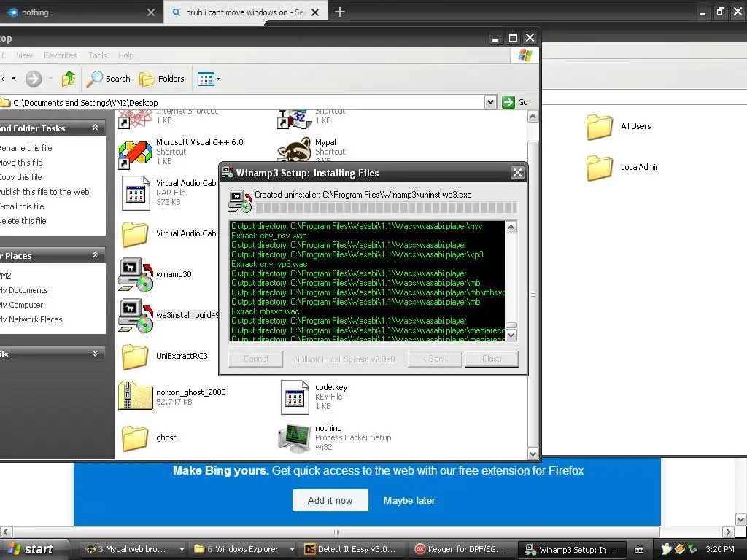Click the install log scroll down arrow
This screenshot has height=560, width=747.
(511, 335)
